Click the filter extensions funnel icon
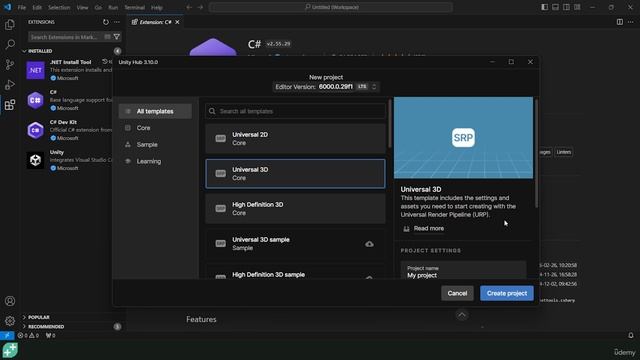This screenshot has width=640, height=360. point(117,37)
